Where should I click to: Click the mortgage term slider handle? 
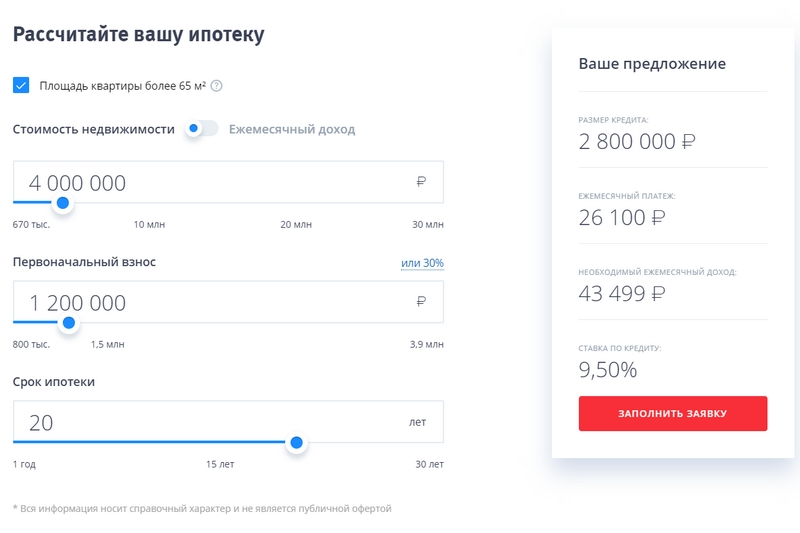coord(295,442)
